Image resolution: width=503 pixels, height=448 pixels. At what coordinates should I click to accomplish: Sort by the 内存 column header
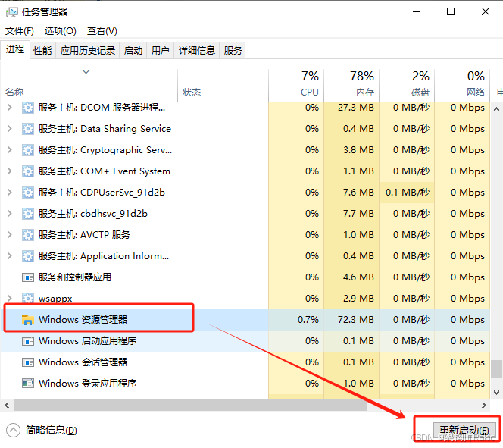click(x=351, y=86)
